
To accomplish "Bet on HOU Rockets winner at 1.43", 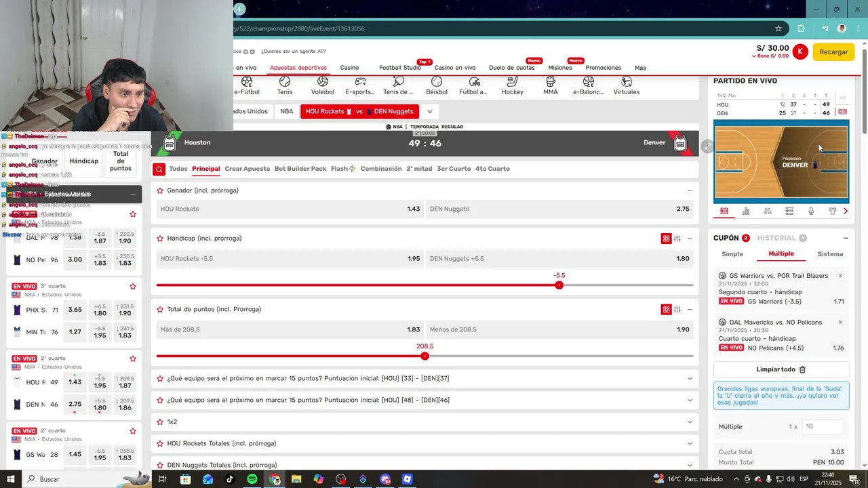I will click(x=290, y=209).
